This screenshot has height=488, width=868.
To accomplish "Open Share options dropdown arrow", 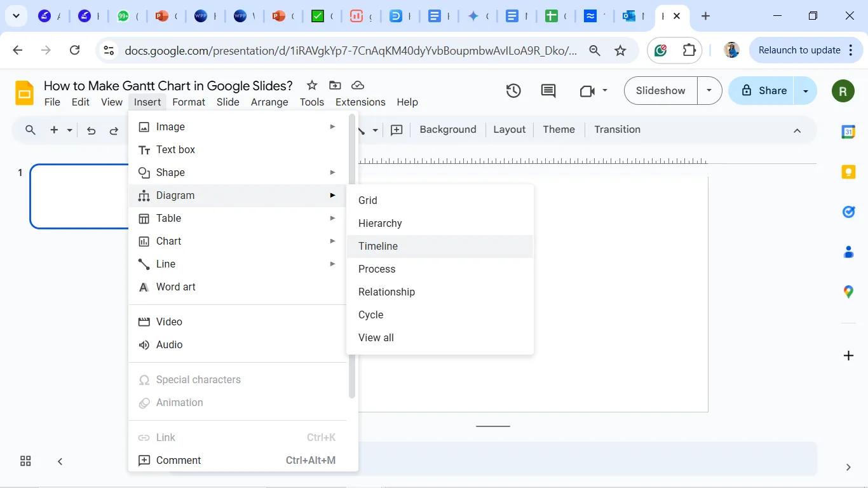I will 806,91.
